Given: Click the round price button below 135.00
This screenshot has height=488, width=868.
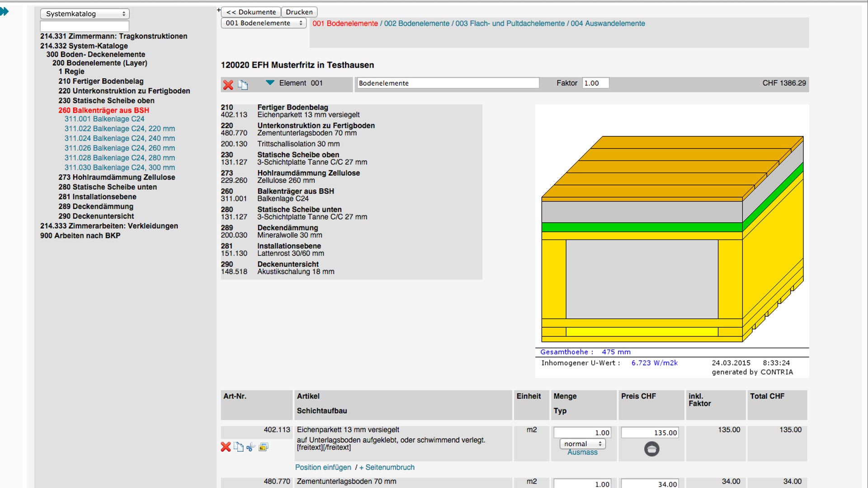Looking at the screenshot, I should point(651,449).
